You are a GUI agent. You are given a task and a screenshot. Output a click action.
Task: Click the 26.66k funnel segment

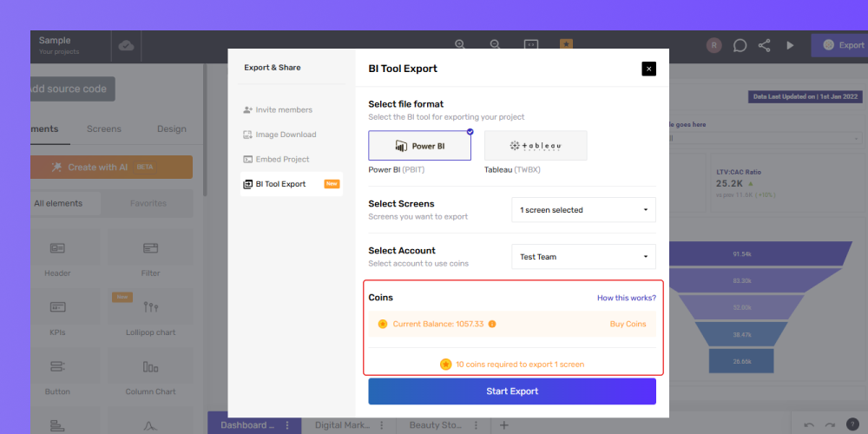tap(742, 361)
